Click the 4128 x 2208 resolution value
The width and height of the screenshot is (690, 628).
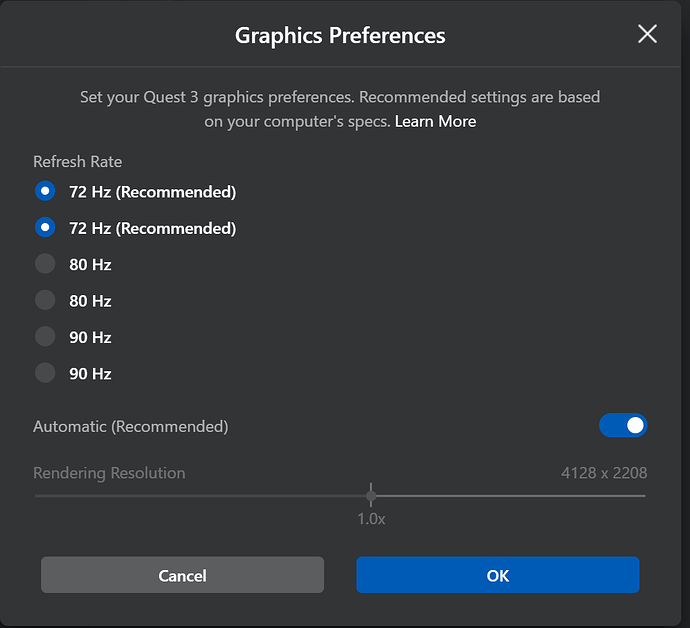click(x=603, y=473)
